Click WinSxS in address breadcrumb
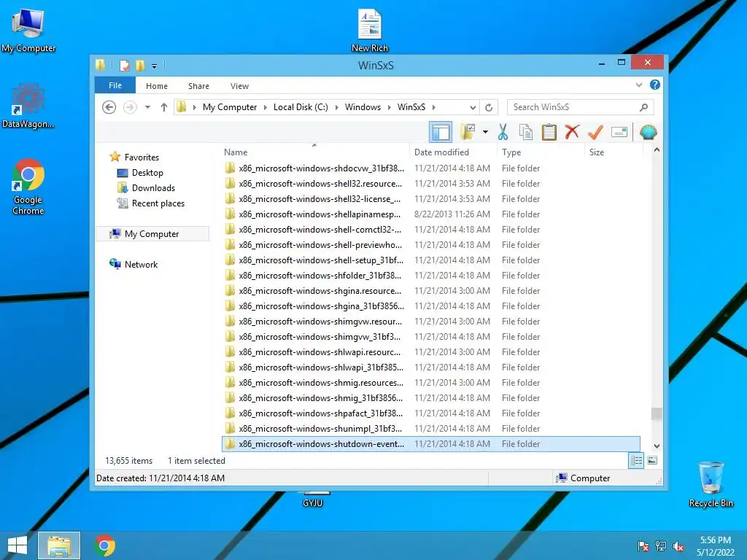This screenshot has height=560, width=747. (x=411, y=107)
